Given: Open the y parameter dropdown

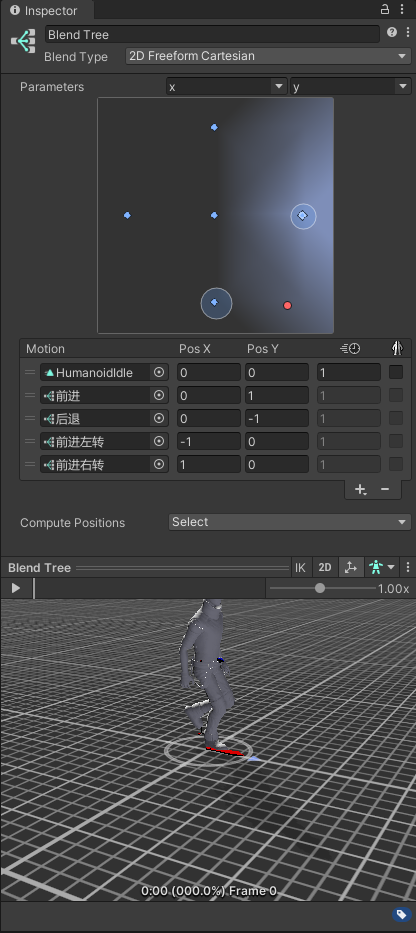Looking at the screenshot, I should click(x=351, y=87).
